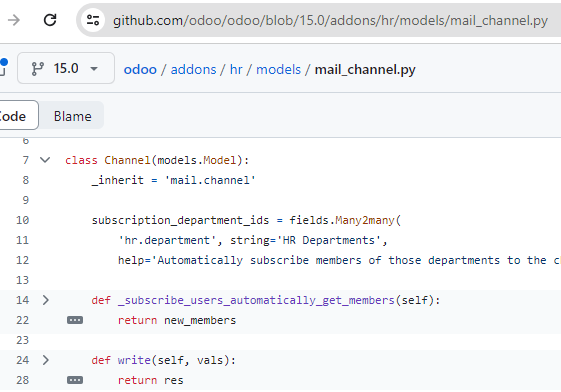Select line number 22

22,320
